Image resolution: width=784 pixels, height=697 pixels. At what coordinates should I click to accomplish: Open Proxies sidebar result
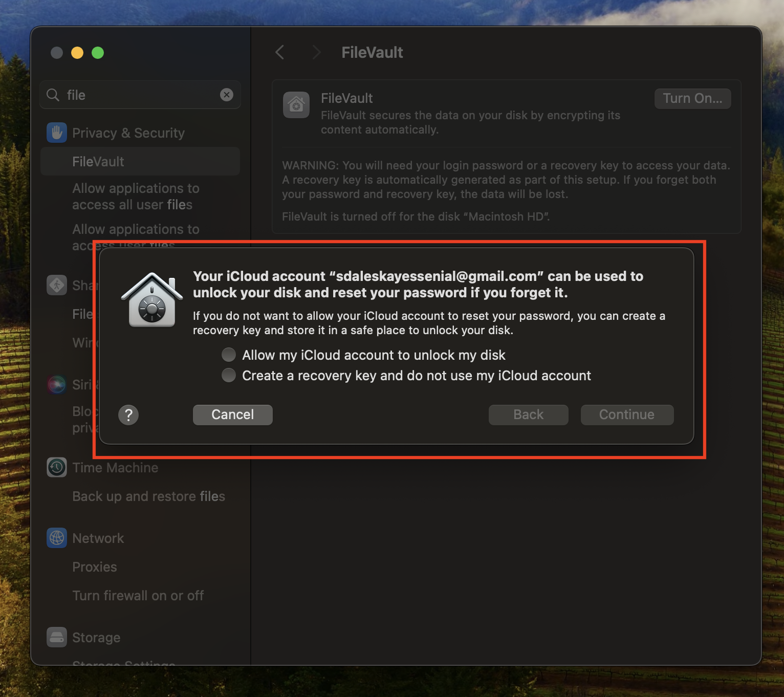click(95, 567)
